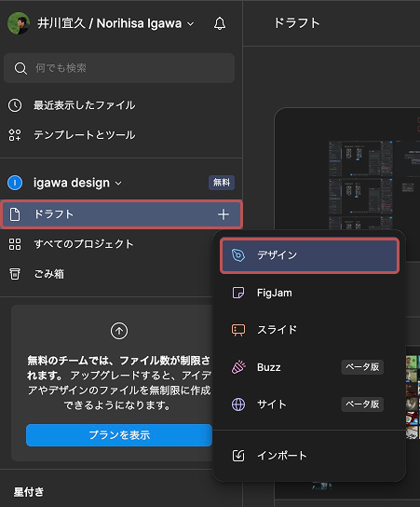Open the notifications bell
420x507 pixels.
tap(220, 23)
